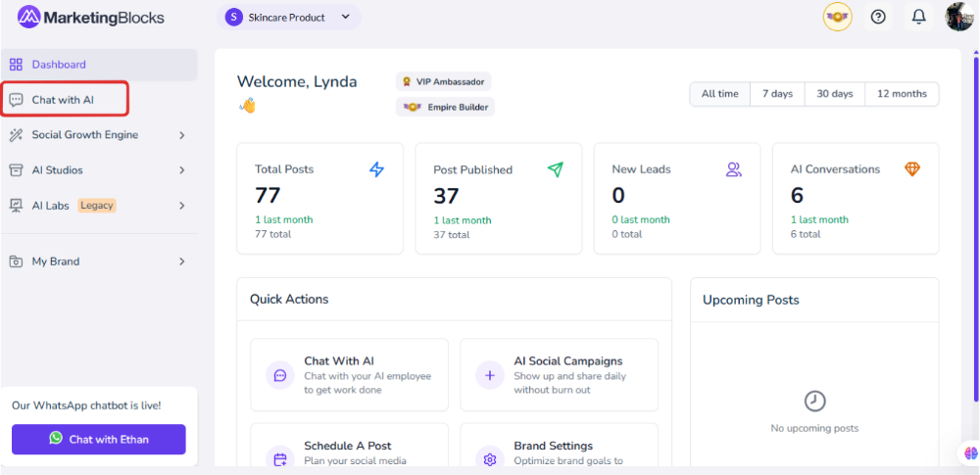Click the MarketingBlocks logo
Viewport: 980px width, 475px height.
[91, 17]
